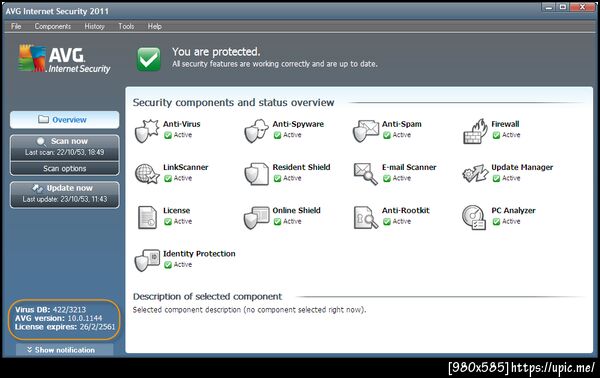Viewport: 600px width, 378px height.
Task: Click the AVG version 10.0.1144 text
Action: pos(59,318)
